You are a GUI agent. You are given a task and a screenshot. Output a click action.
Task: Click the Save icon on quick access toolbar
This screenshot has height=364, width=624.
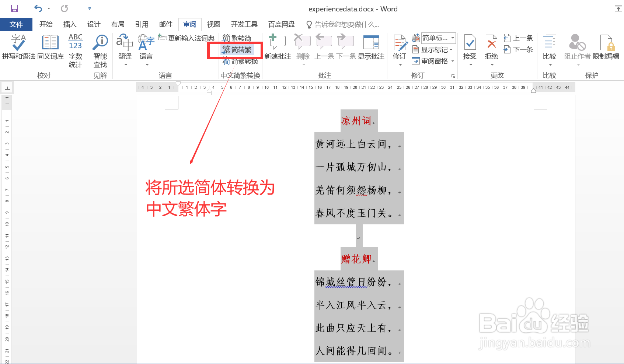coord(14,8)
